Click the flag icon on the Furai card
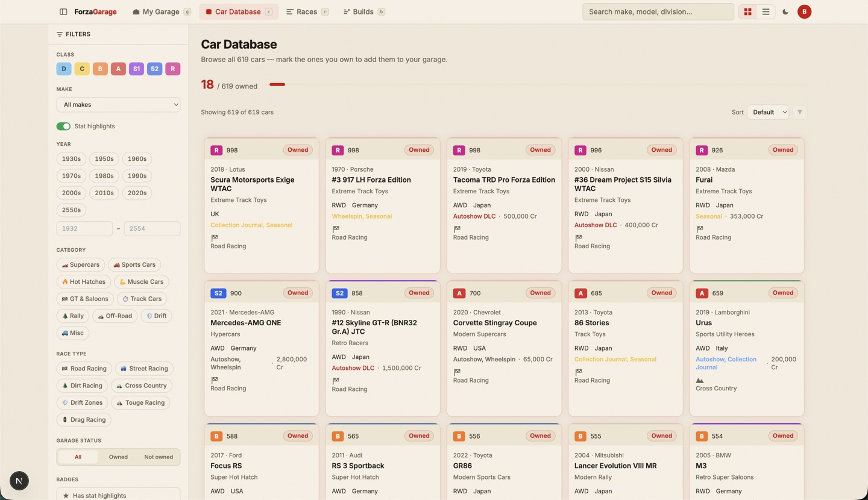Viewport: 868px width, 500px height. coord(699,229)
